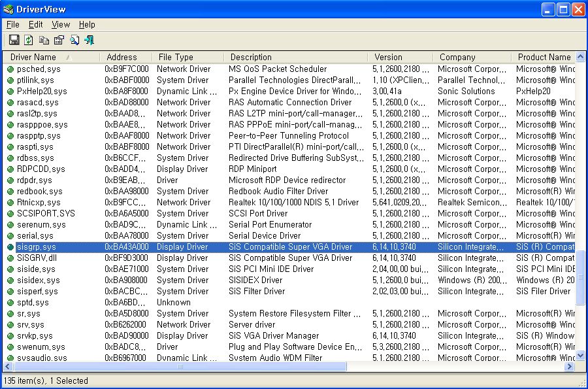588x389 pixels.
Task: Click the green icon beside srv.sys
Action: [10, 324]
